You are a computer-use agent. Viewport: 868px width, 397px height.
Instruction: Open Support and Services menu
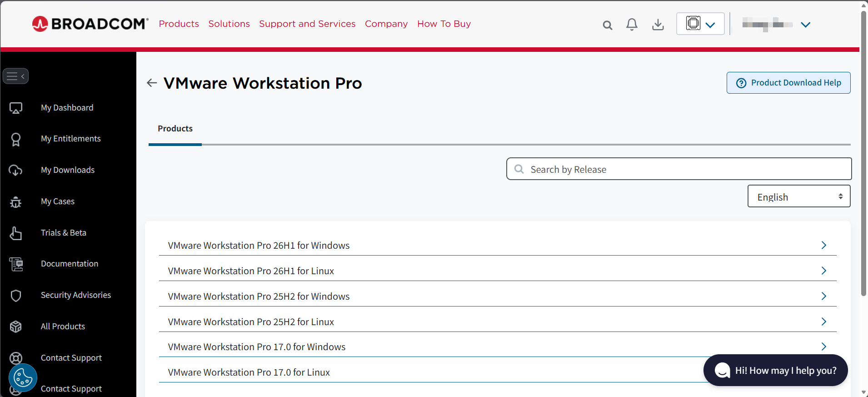click(x=307, y=24)
